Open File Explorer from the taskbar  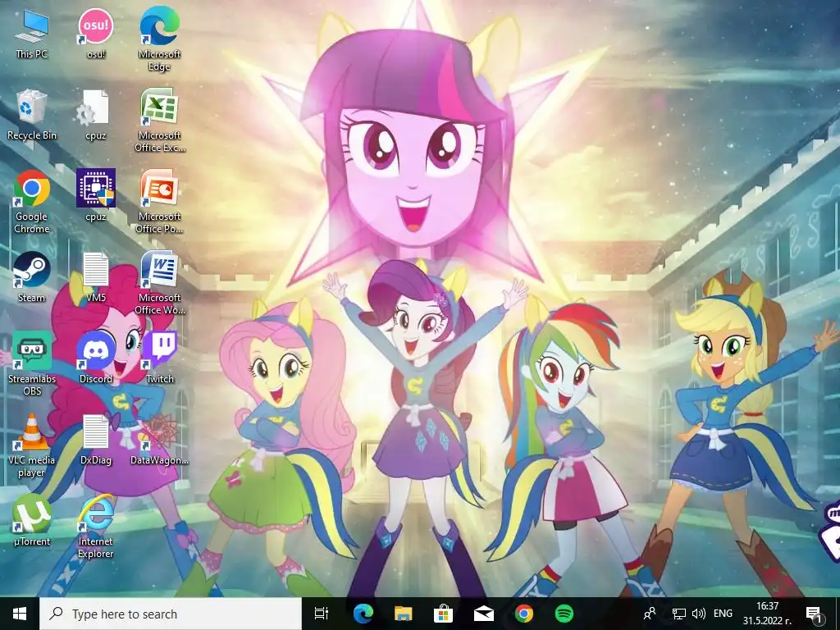(404, 614)
